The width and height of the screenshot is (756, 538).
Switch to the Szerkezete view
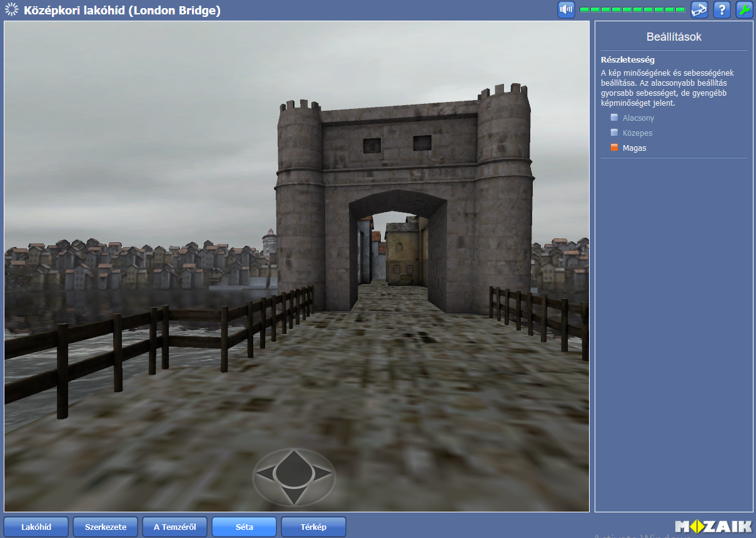tap(106, 527)
